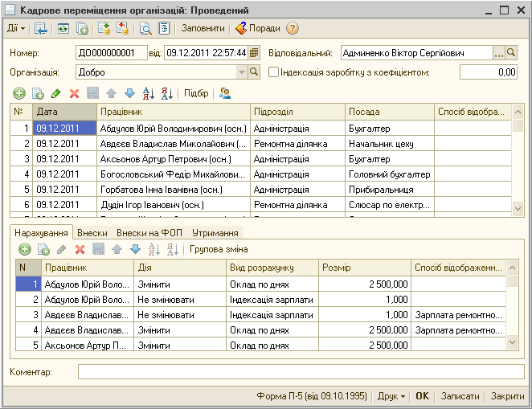The image size is (532, 409).
Task: Click the document structure list icon
Action: click(164, 28)
